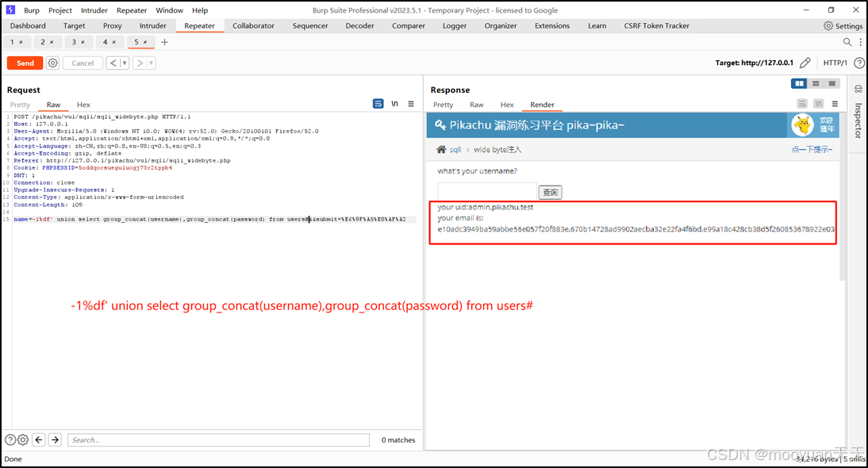This screenshot has height=468, width=868.
Task: Go forward to next request in history
Action: (x=140, y=63)
